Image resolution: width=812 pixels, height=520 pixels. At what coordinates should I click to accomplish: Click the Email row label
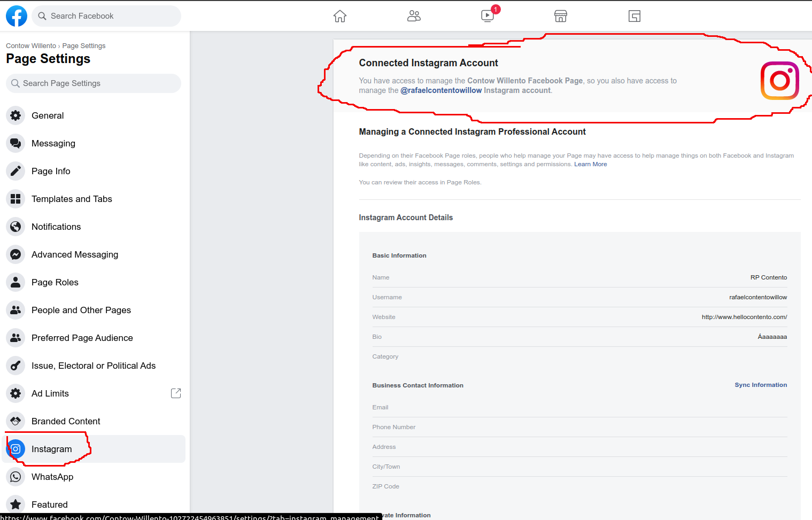[x=381, y=407]
